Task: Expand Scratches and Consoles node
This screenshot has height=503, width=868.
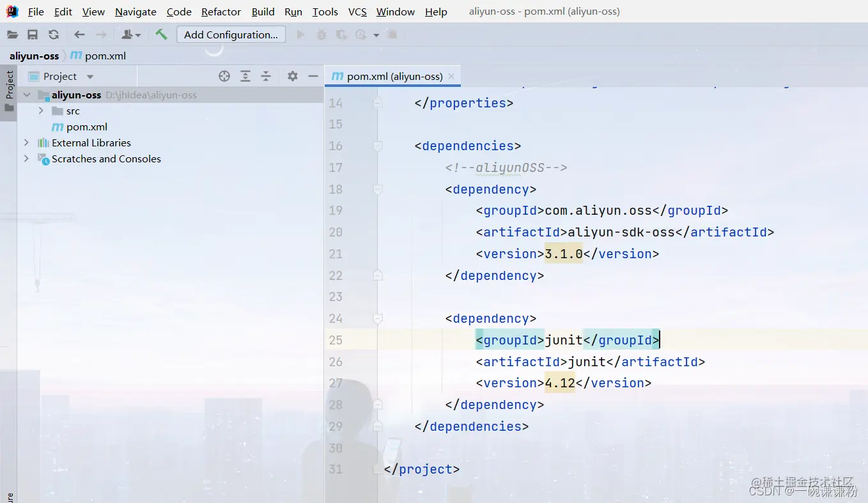Action: [26, 159]
